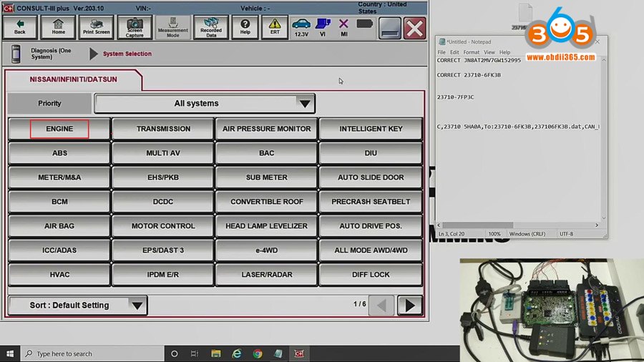This screenshot has width=644, height=362.
Task: Click the black battery indicator icon
Action: point(364,24)
